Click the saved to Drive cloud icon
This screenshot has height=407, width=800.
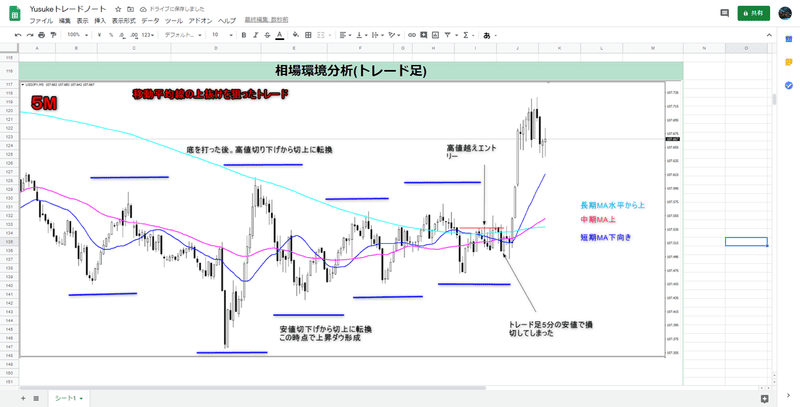point(143,9)
